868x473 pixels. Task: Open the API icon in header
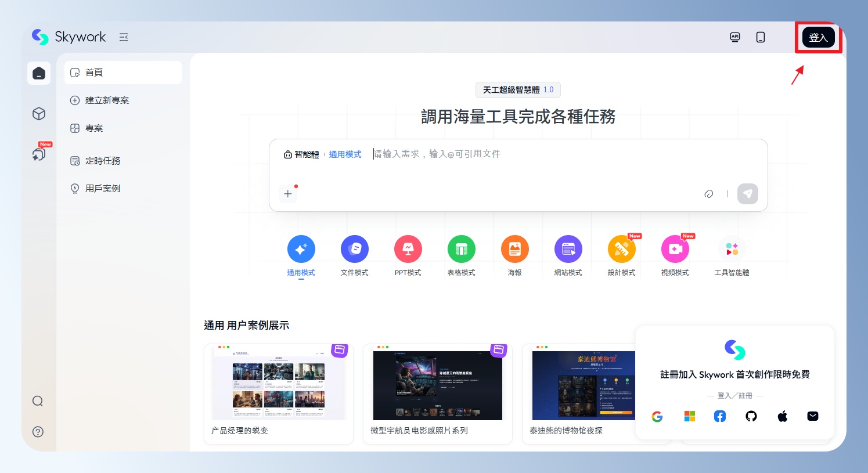(735, 37)
